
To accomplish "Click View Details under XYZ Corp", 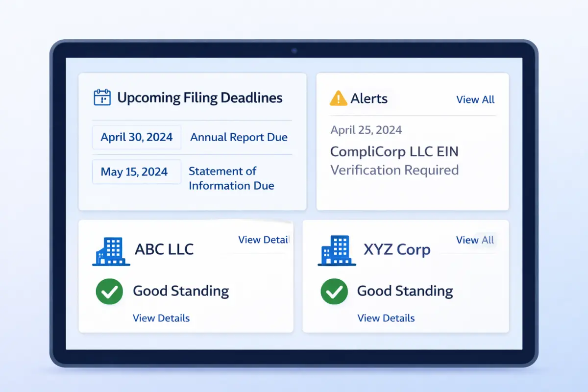I will [386, 318].
